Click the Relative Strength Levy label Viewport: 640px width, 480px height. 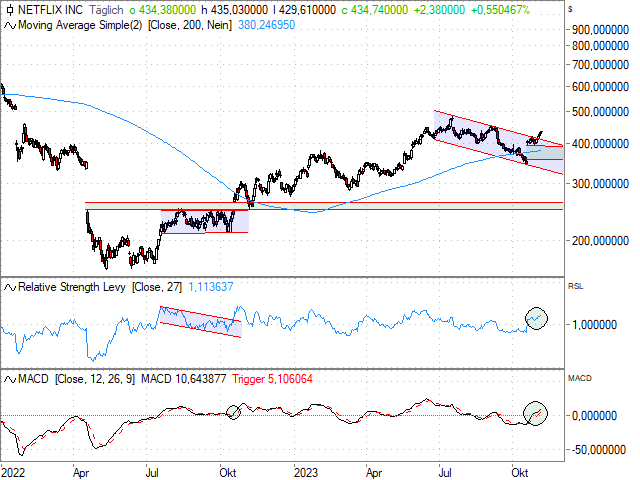tap(72, 287)
